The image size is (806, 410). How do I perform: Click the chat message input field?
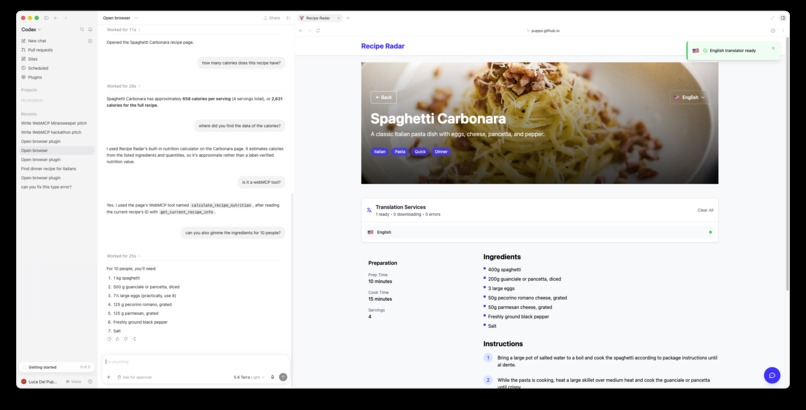point(195,362)
